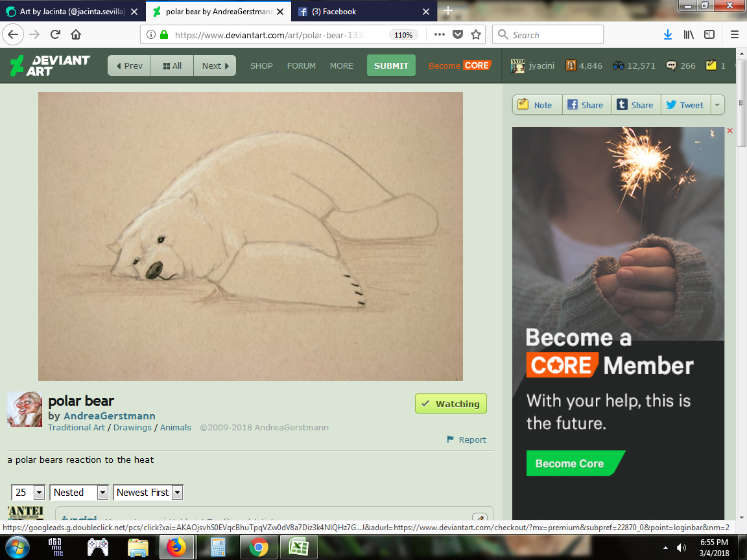Click the Firefox Search input field
This screenshot has width=747, height=560.
point(548,34)
